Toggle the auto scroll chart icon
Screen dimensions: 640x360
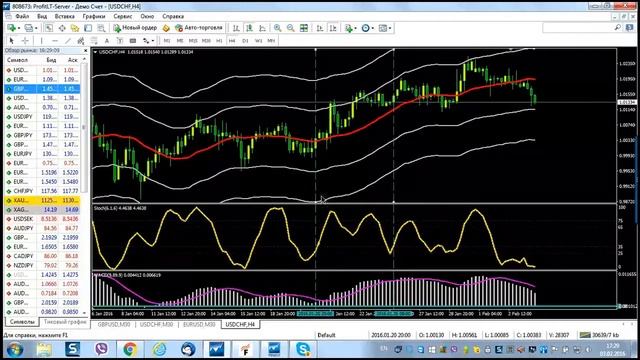(x=320, y=28)
